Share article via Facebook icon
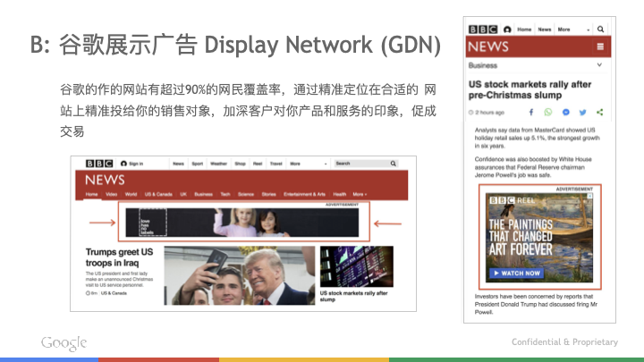Image resolution: width=644 pixels, height=362 pixels. pyautogui.click(x=531, y=112)
